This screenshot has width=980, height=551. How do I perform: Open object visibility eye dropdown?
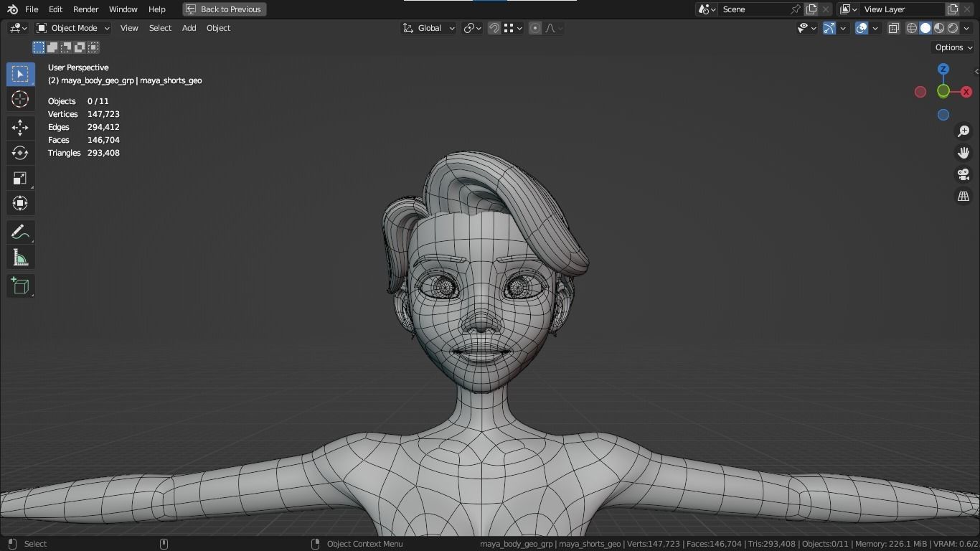coord(807,28)
